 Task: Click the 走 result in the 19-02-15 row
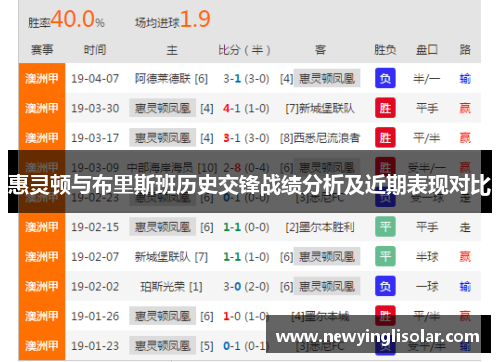(465, 227)
